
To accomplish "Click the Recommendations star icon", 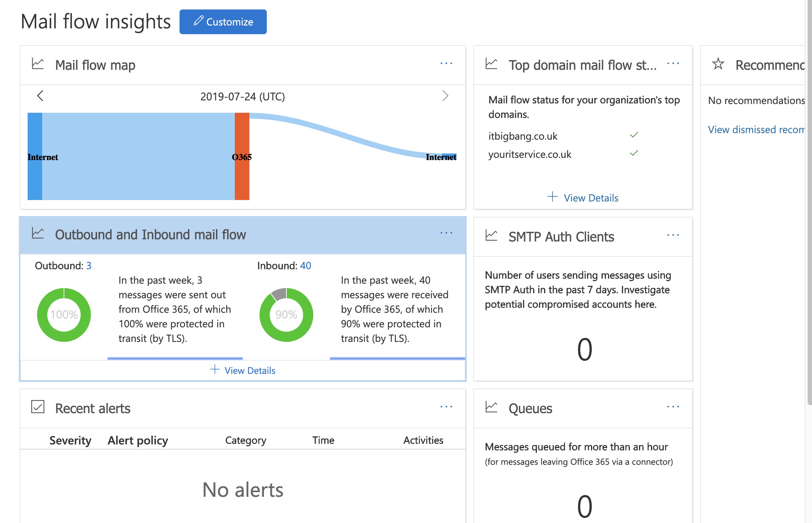I will tap(718, 64).
